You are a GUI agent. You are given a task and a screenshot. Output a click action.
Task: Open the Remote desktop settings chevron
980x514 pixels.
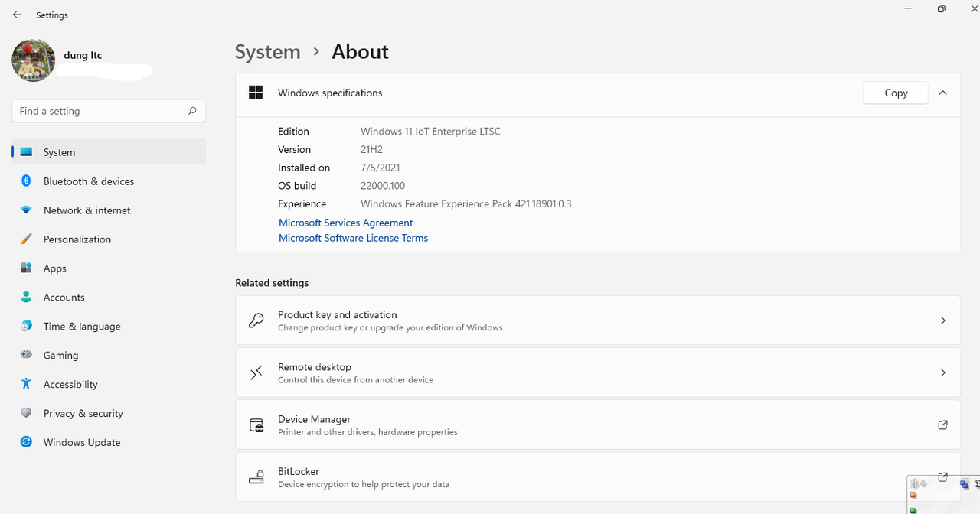[x=942, y=373]
